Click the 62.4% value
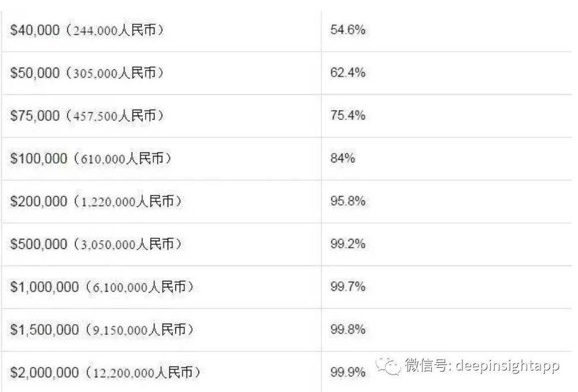578x392 pixels. [347, 73]
